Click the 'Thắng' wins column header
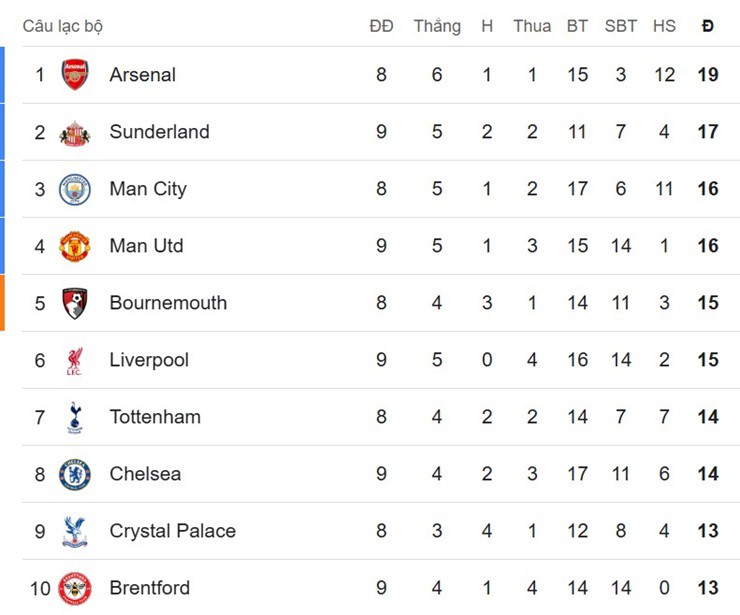The image size is (740, 615). pyautogui.click(x=437, y=26)
